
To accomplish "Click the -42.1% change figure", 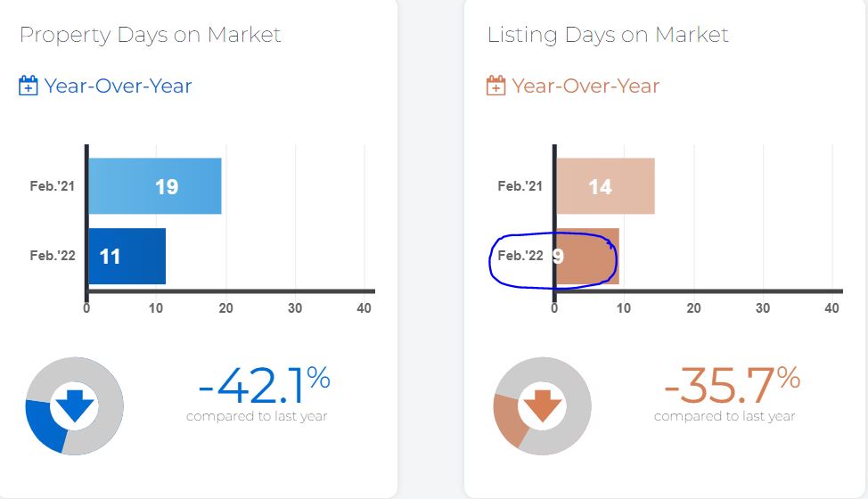I will click(263, 385).
